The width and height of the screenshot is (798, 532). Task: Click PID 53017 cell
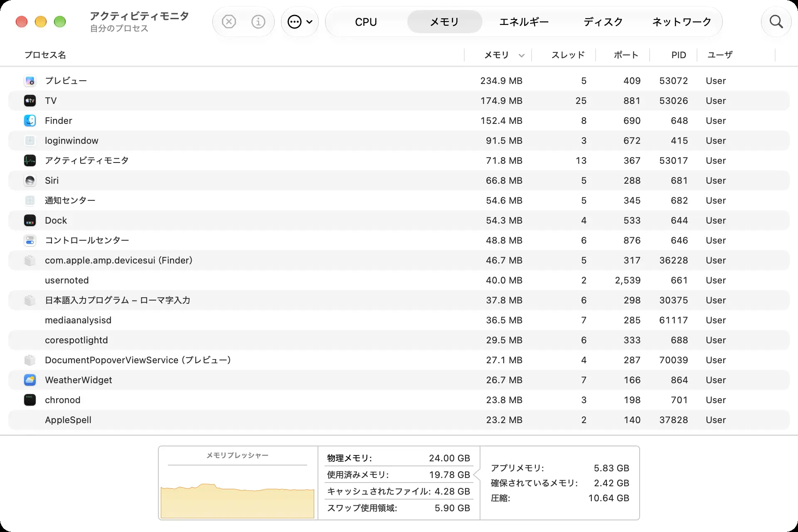[x=674, y=160]
